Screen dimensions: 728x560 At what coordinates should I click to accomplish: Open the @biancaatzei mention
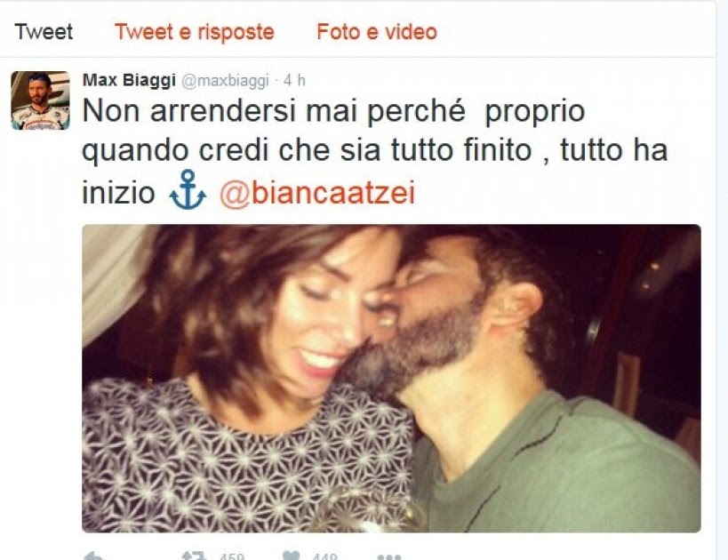click(x=317, y=192)
